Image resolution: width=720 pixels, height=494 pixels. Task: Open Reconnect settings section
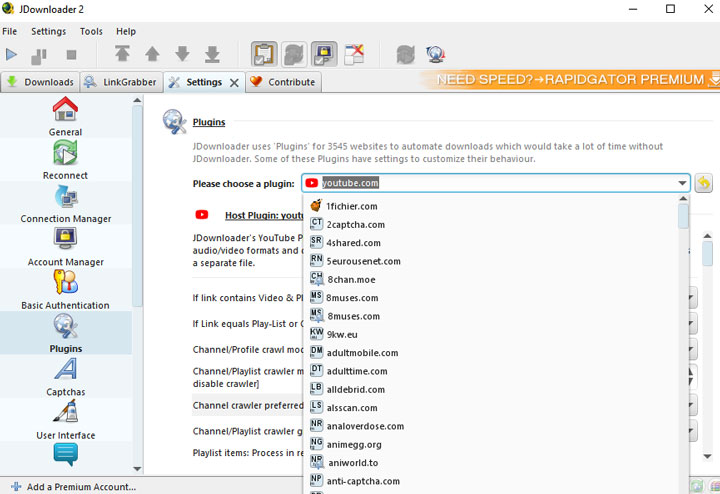[65, 160]
